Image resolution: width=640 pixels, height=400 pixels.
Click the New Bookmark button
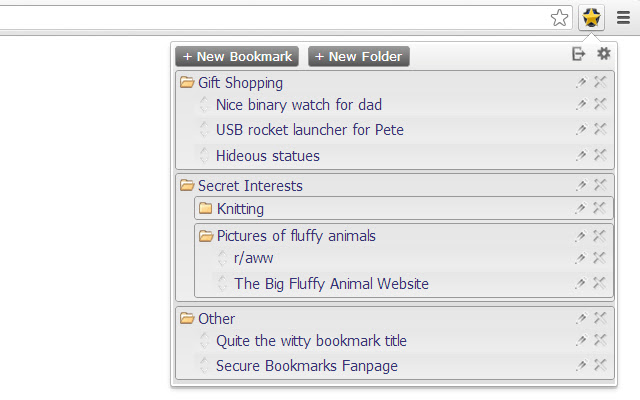[237, 57]
